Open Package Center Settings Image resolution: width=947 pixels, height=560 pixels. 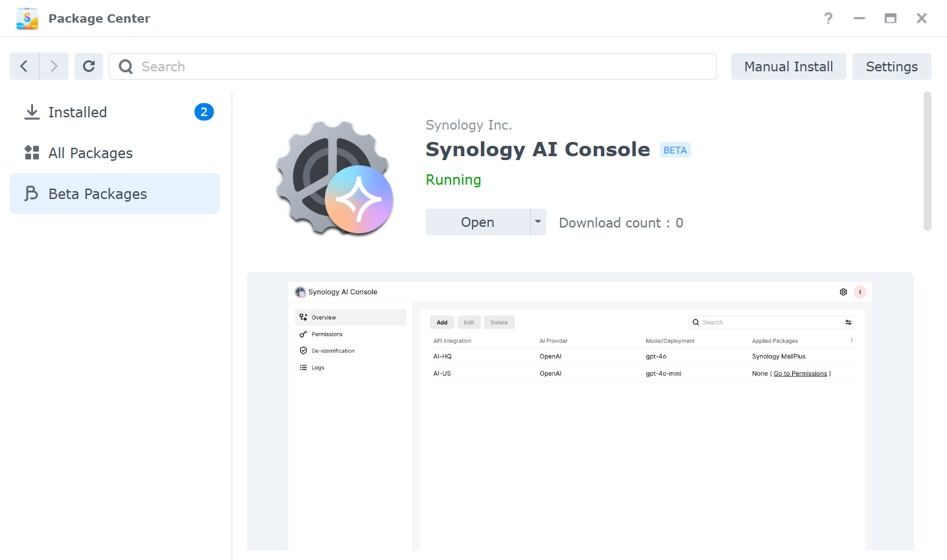tap(891, 66)
